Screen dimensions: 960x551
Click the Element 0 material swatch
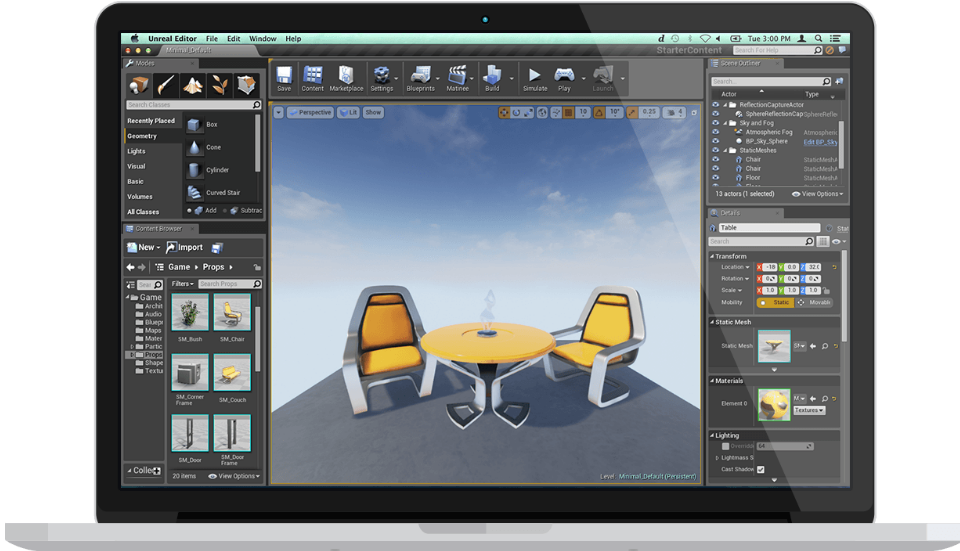[x=774, y=405]
